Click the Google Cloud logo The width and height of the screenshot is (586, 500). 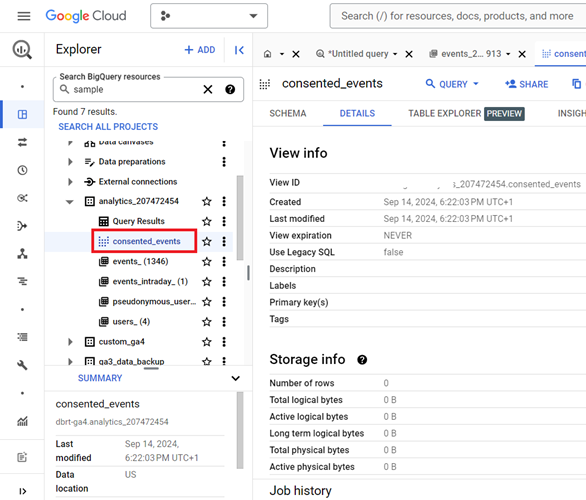(x=86, y=16)
